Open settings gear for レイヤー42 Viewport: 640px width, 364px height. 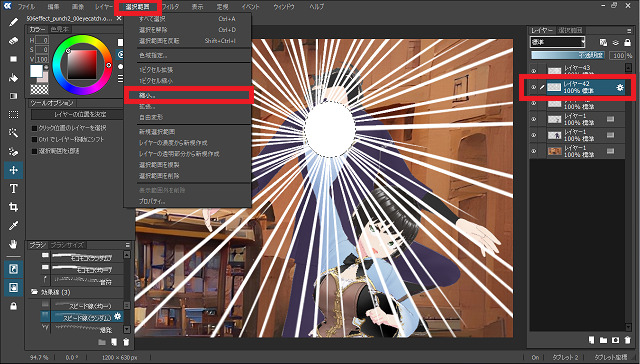(x=620, y=87)
